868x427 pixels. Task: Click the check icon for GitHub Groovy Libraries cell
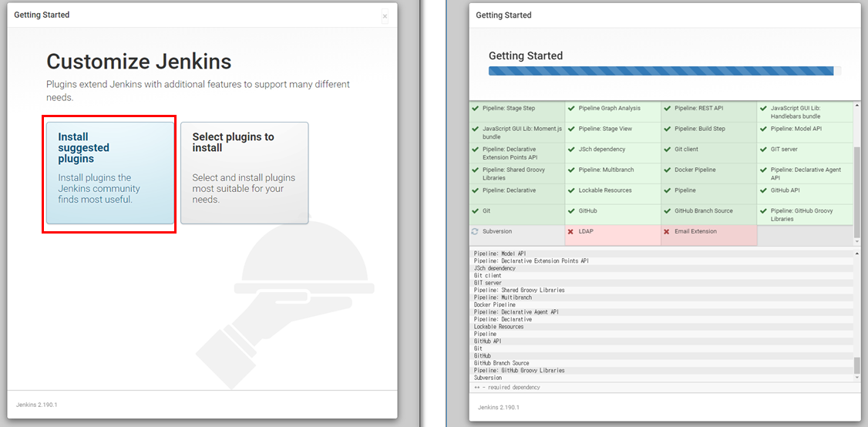[x=763, y=211]
